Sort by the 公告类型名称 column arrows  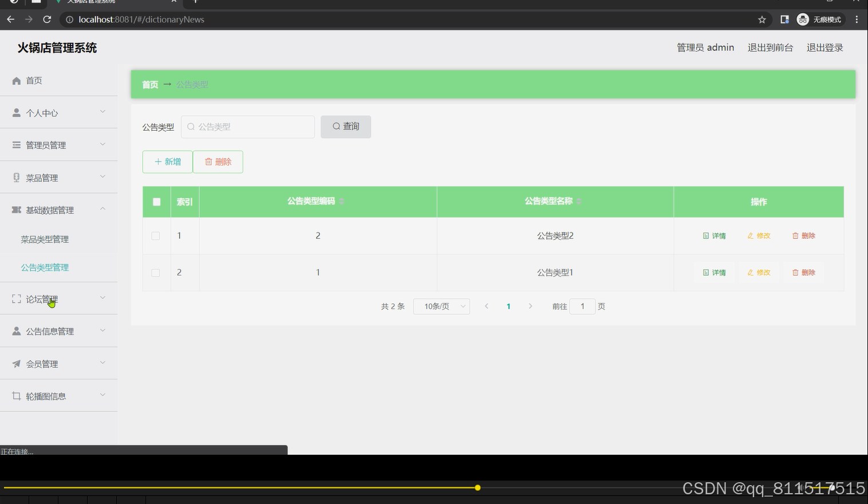[x=579, y=201]
